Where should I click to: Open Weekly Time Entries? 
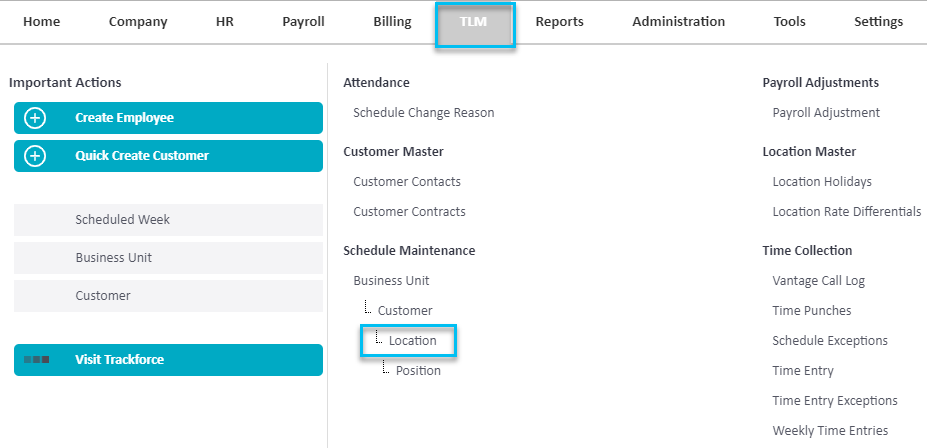(830, 431)
